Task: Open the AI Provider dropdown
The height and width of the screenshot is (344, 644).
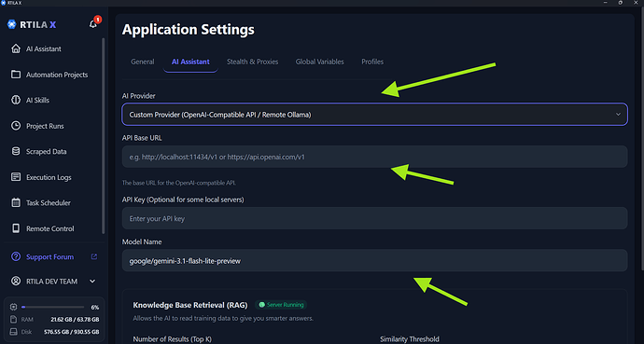Action: pyautogui.click(x=374, y=115)
